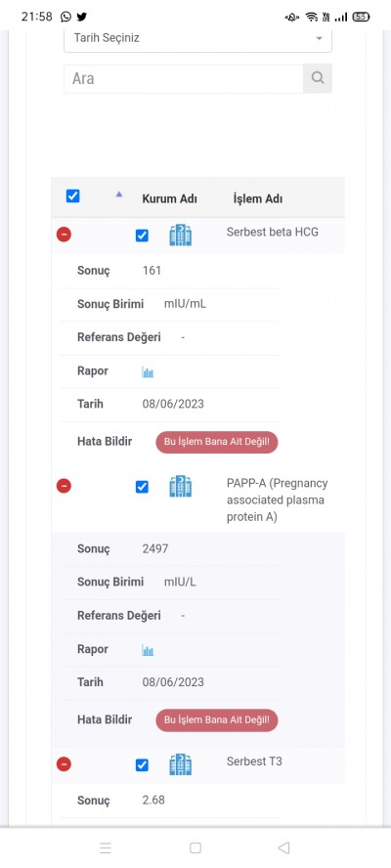This screenshot has height=868, width=391.
Task: Collapse the PAPP-A row with red minus
Action: (64, 486)
